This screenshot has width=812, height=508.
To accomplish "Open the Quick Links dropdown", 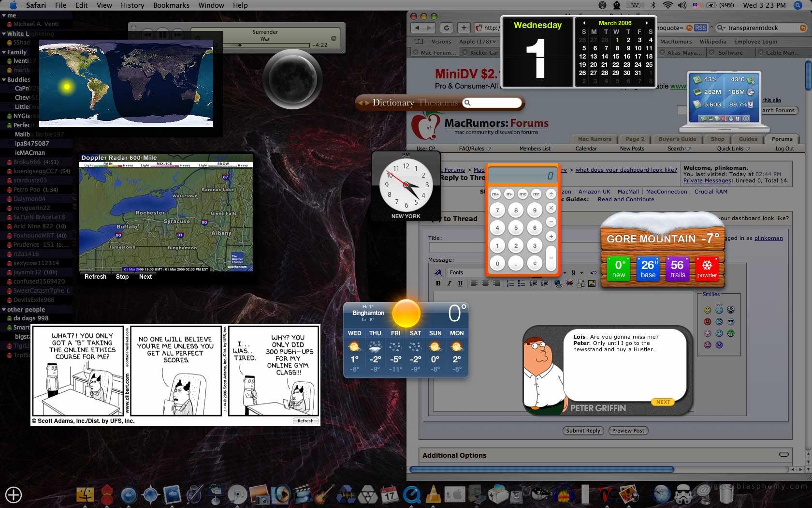I will point(733,149).
